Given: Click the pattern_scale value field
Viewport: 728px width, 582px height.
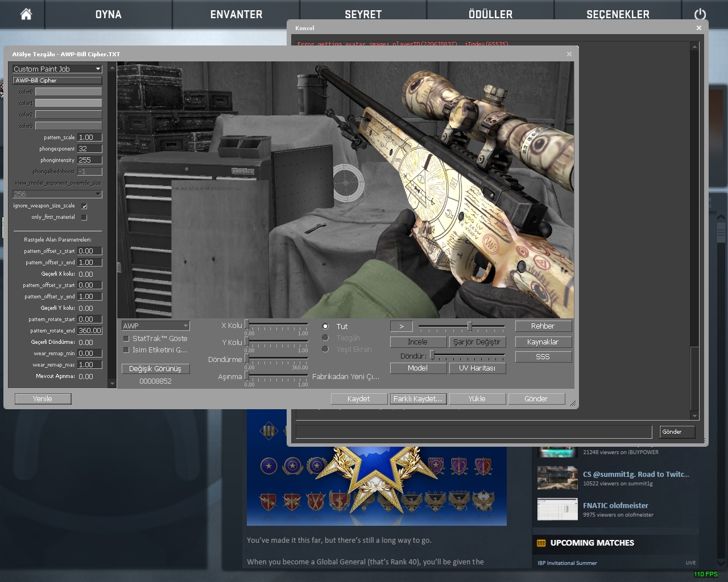Looking at the screenshot, I should point(90,137).
